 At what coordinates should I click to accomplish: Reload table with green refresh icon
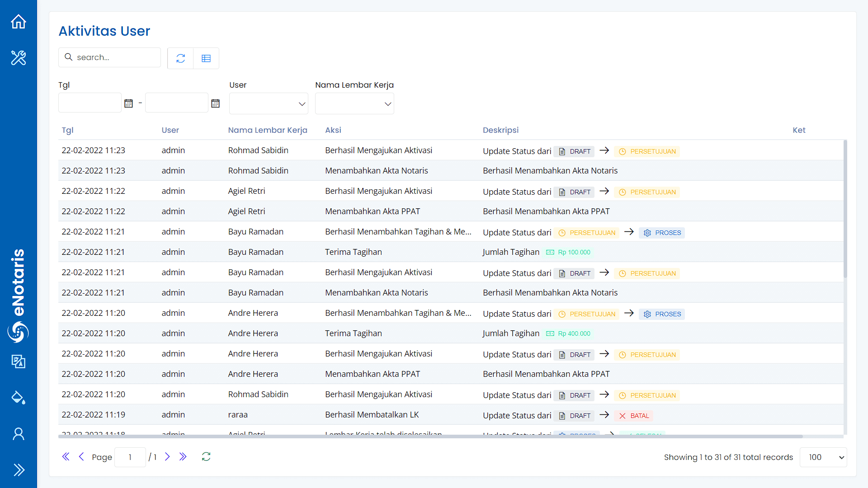pyautogui.click(x=206, y=457)
